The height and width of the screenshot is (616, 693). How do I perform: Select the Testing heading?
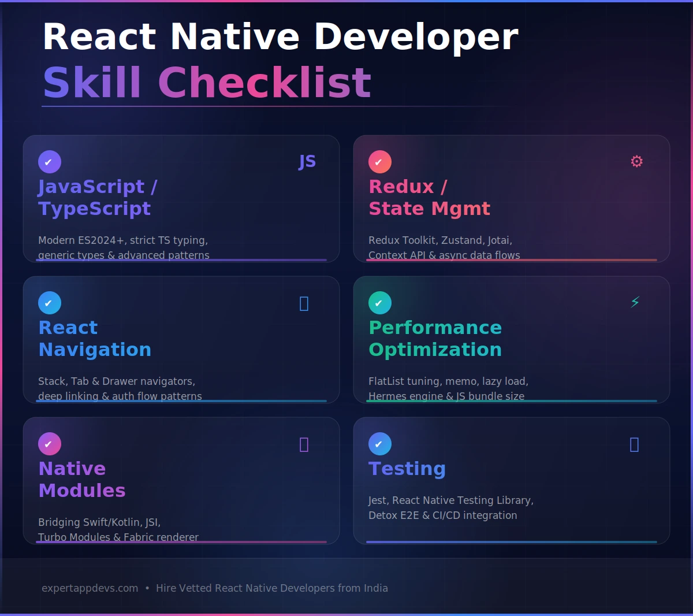pyautogui.click(x=407, y=469)
